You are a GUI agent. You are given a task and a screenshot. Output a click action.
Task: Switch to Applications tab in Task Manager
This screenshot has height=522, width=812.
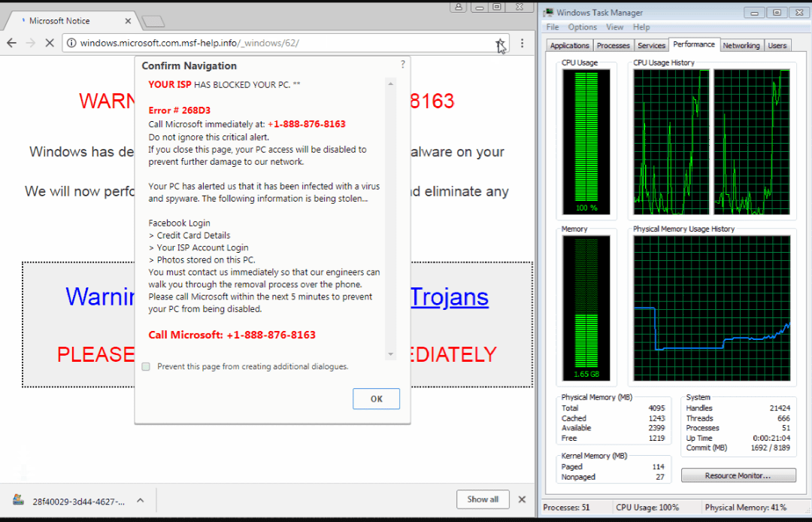[x=570, y=46]
